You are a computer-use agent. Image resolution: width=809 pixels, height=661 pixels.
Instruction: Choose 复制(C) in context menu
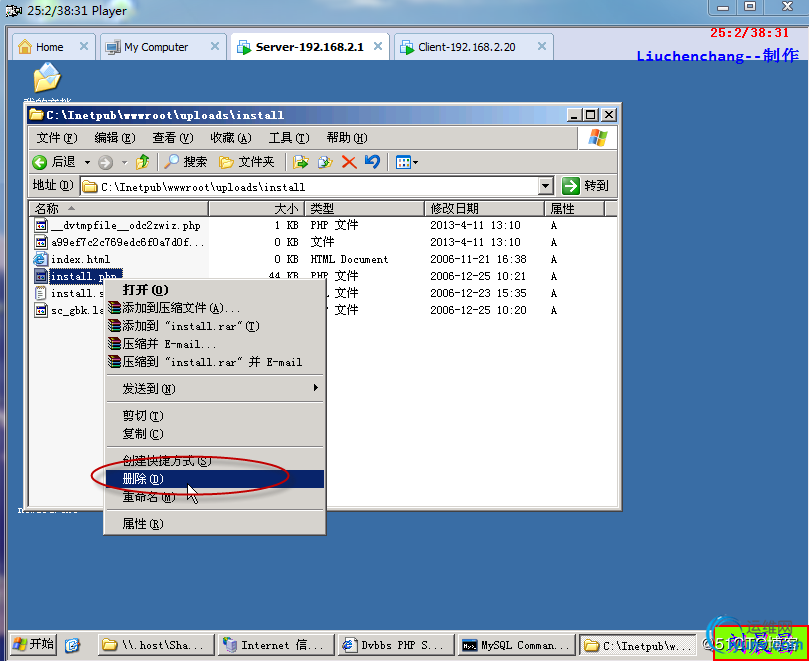coord(215,434)
